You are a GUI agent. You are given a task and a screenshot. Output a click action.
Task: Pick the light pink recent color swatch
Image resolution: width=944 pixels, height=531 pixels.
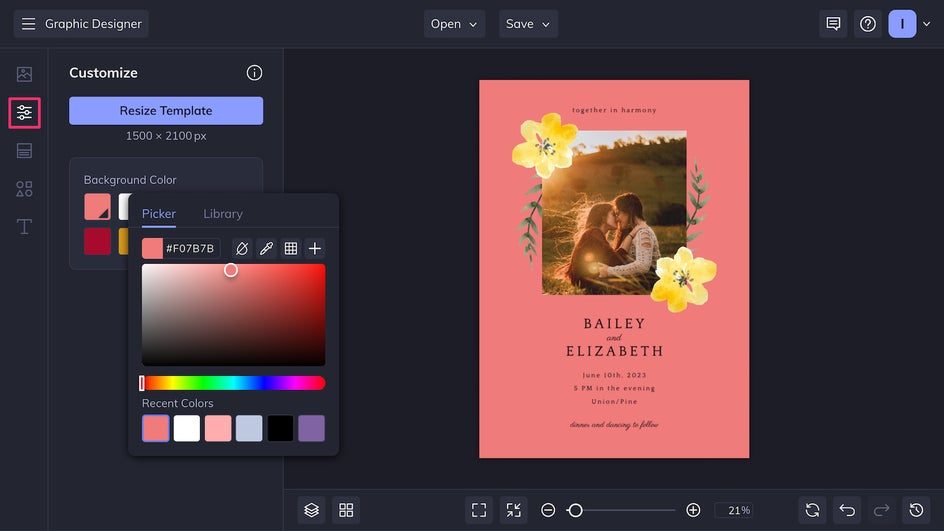(218, 429)
